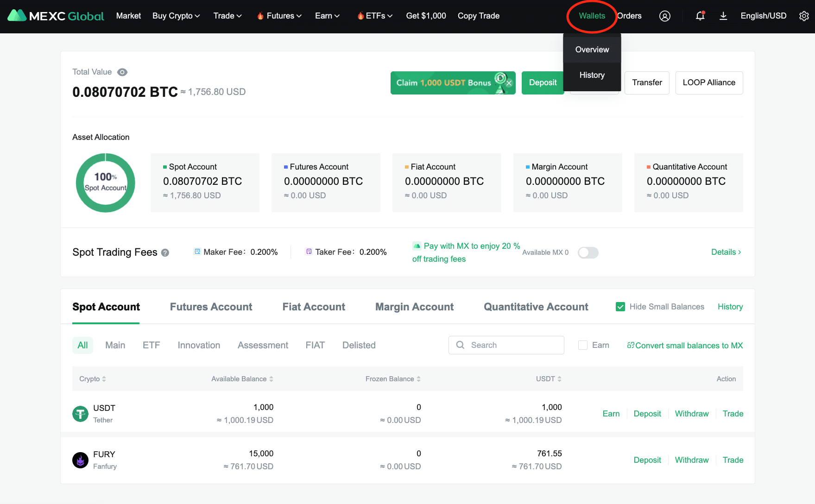Click the asset allocation donut chart
The width and height of the screenshot is (815, 504).
tap(106, 183)
